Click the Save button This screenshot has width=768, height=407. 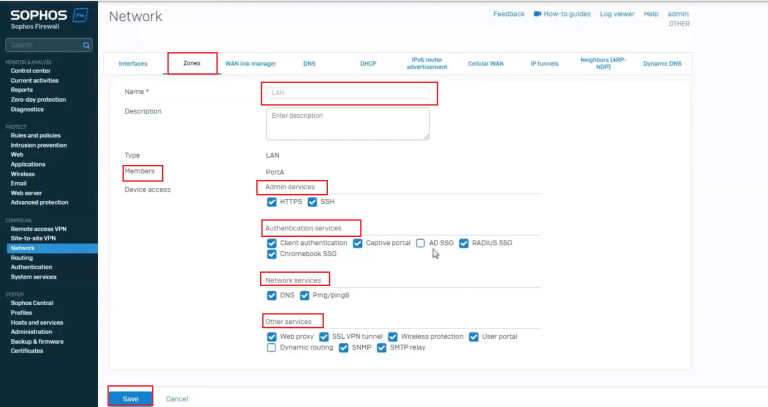130,399
